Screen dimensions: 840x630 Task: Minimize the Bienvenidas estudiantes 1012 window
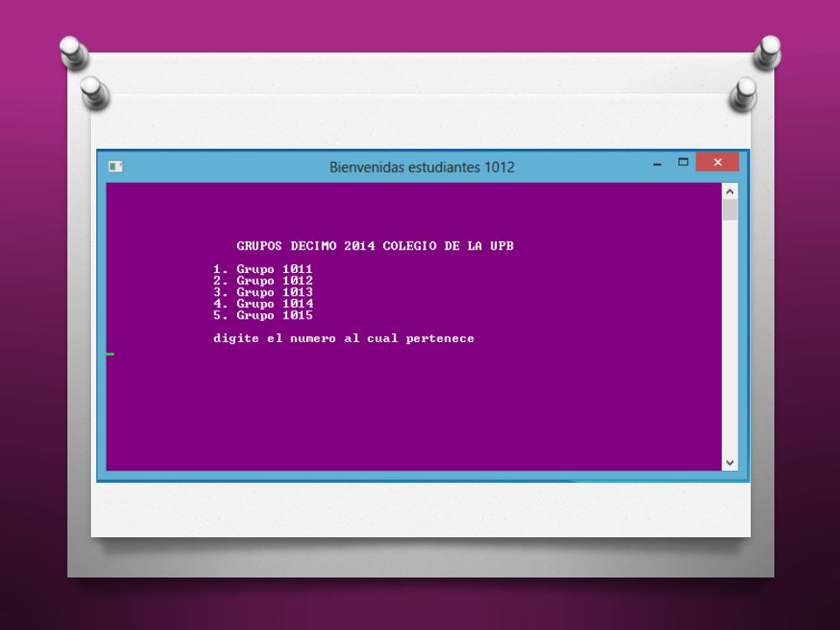click(x=657, y=163)
